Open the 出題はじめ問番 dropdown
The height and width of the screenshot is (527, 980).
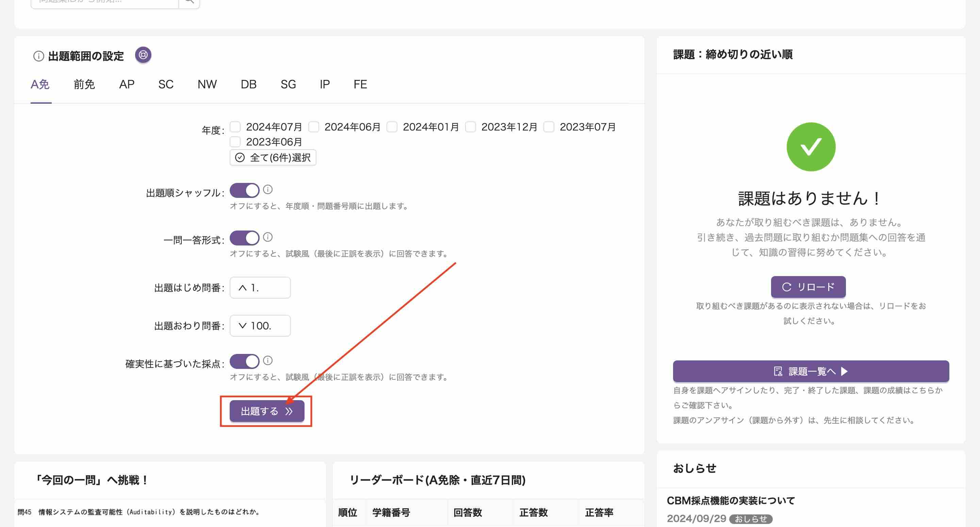[260, 288]
